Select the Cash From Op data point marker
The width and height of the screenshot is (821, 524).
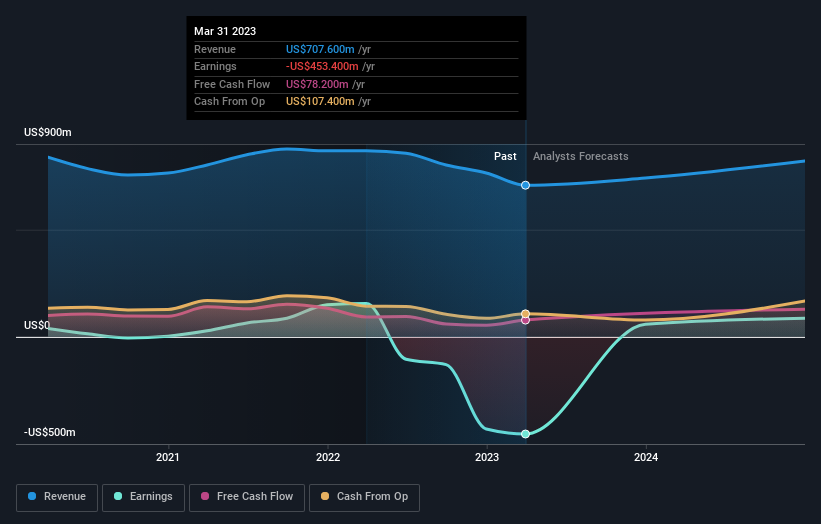525,314
